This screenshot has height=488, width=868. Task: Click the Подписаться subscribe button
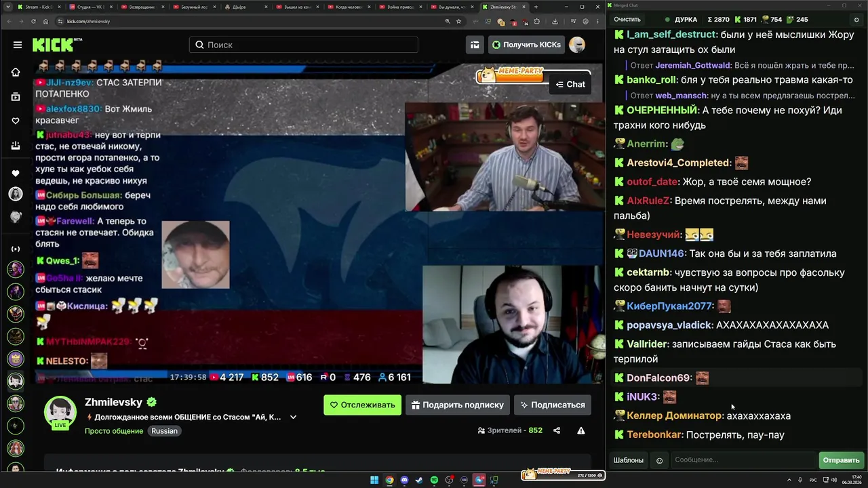552,405
